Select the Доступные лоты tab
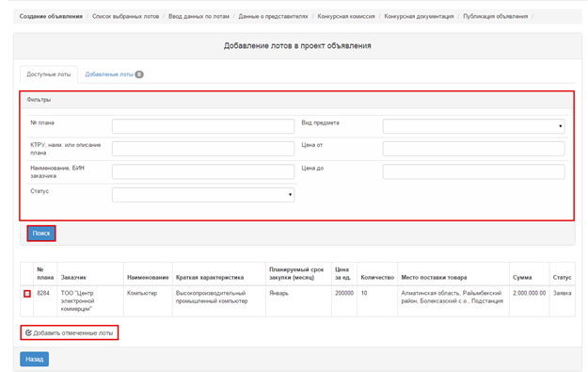 (x=49, y=74)
